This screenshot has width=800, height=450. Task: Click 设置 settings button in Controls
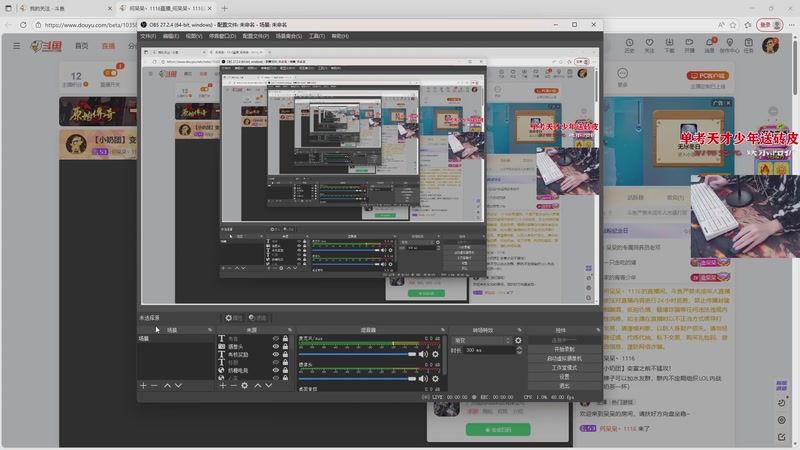[x=564, y=377]
